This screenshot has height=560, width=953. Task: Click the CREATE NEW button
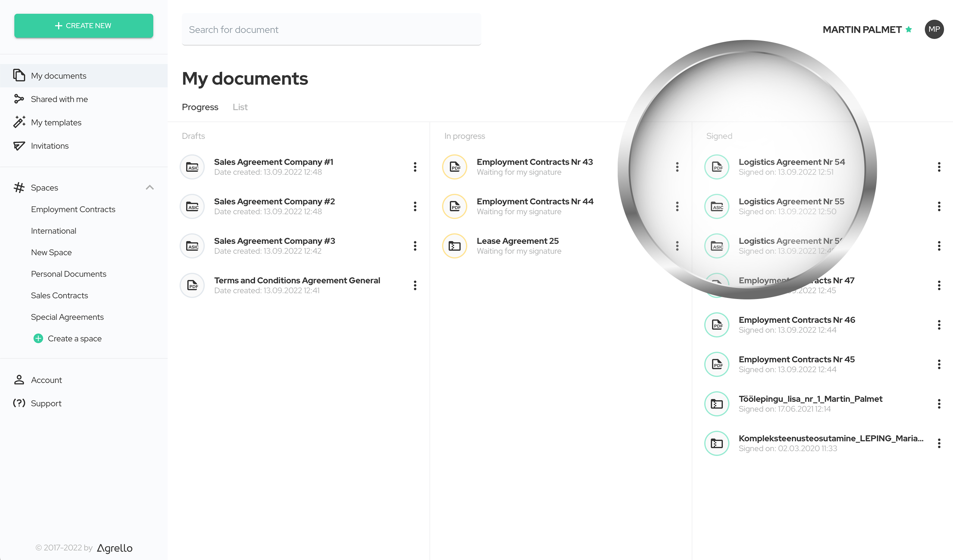coord(84,26)
